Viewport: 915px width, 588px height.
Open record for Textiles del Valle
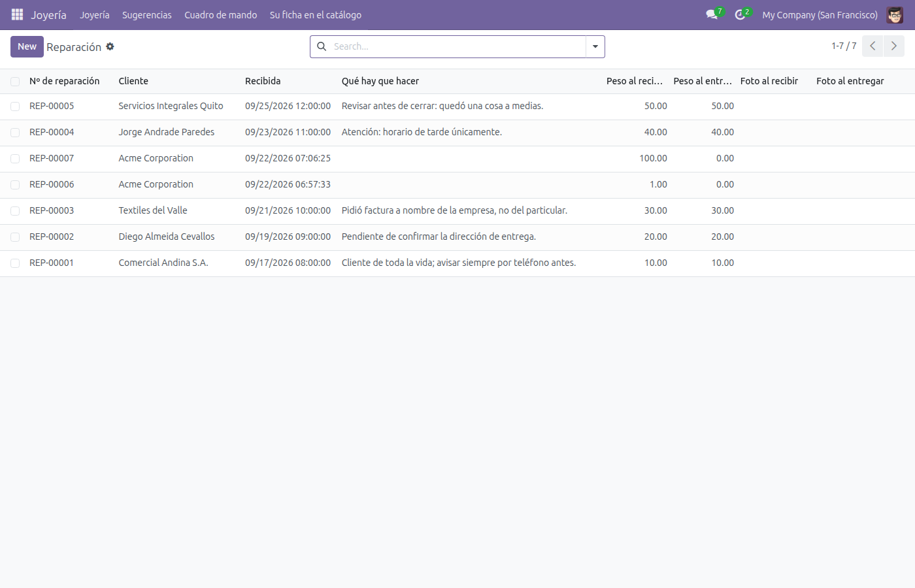(153, 210)
